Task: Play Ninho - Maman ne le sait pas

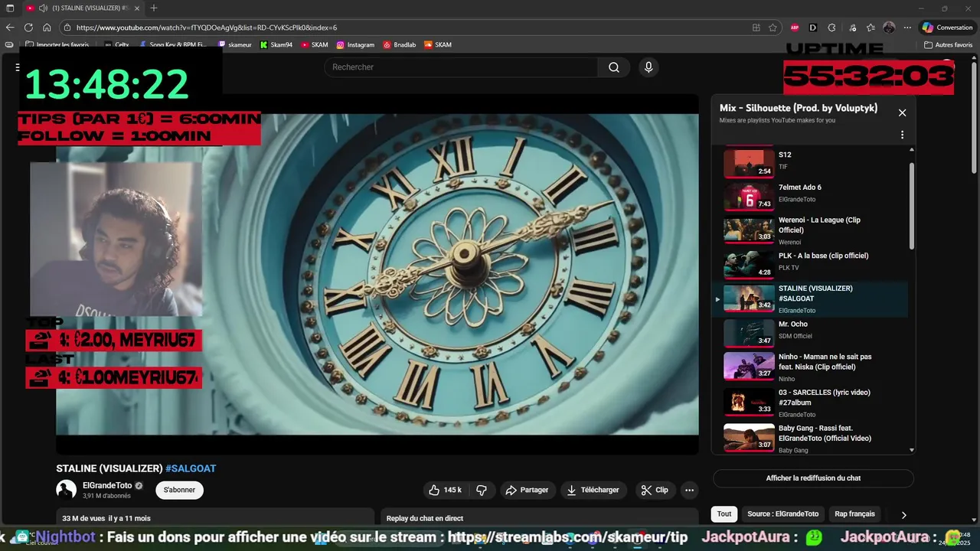Action: pyautogui.click(x=812, y=367)
